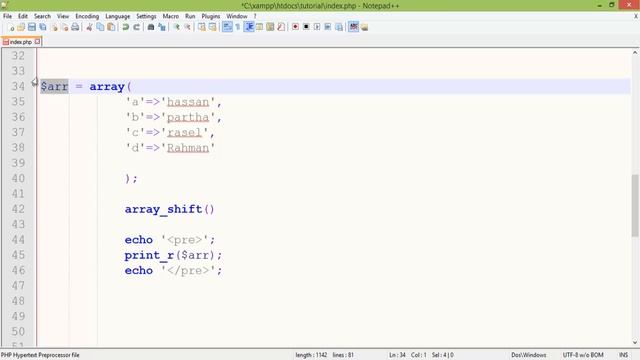Click the Print toolbar icon
This screenshot has width=640, height=360.
75,27
